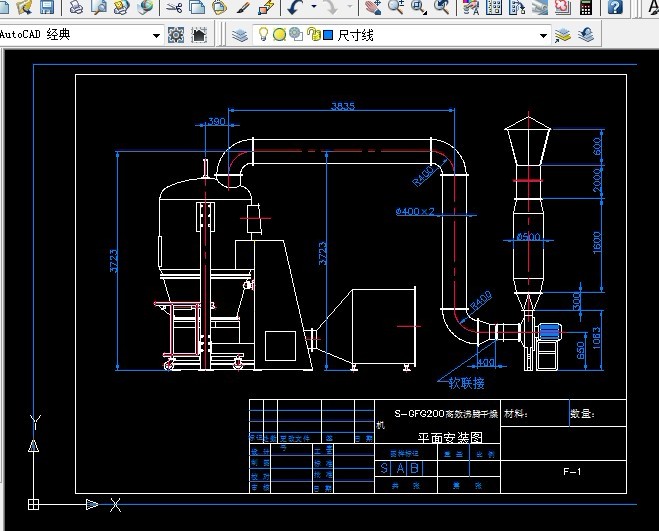
Task: Click the Plot printer icon
Action: [76, 7]
